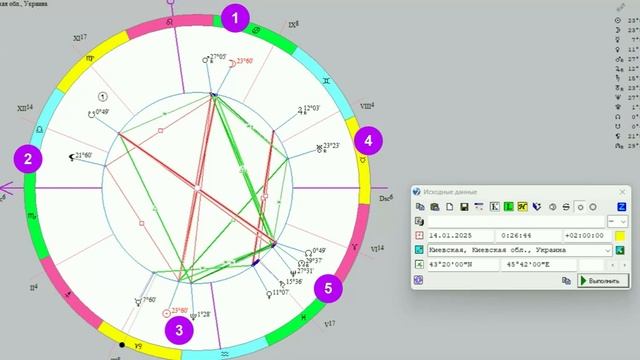Click the purple icon at dialog bottom-left
Image resolution: width=640 pixels, height=360 pixels.
point(418,280)
